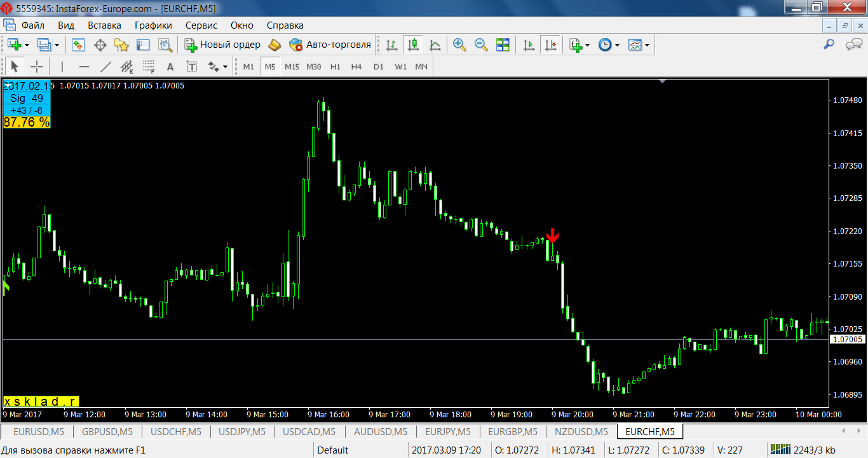Switch to H4 timeframe
This screenshot has height=458, width=868.
point(356,66)
